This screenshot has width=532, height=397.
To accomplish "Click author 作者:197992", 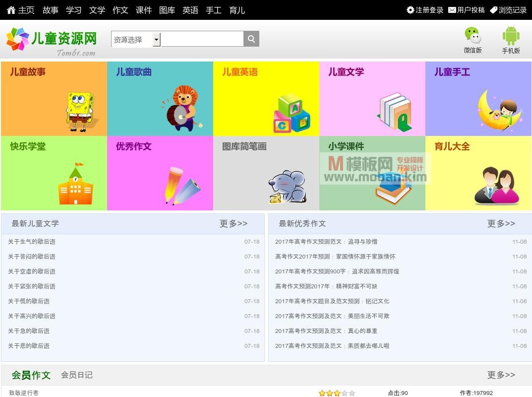I will click(476, 393).
